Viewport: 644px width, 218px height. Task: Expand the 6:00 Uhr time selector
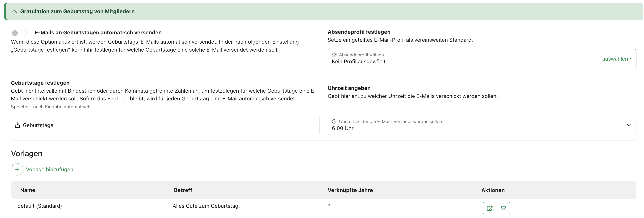pos(482,125)
